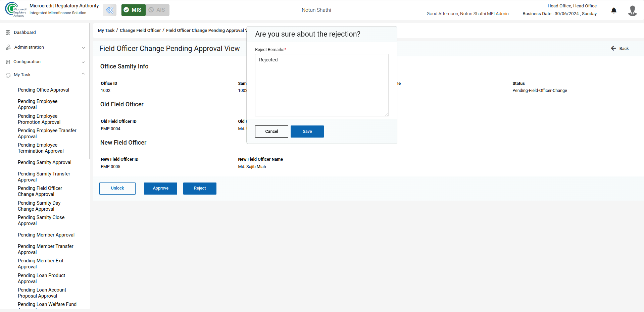The width and height of the screenshot is (644, 312).
Task: Go back using the Back arrow
Action: pos(620,49)
